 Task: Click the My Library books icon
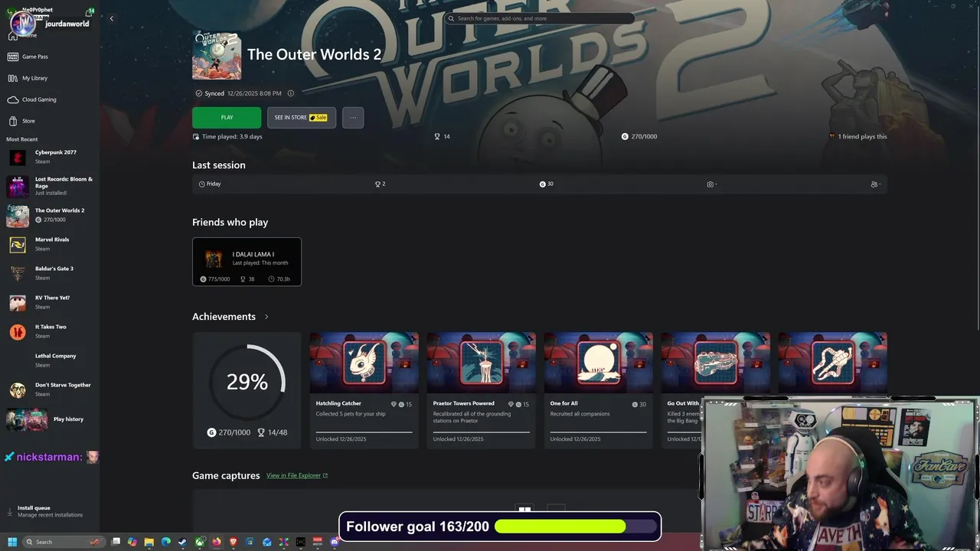click(13, 78)
